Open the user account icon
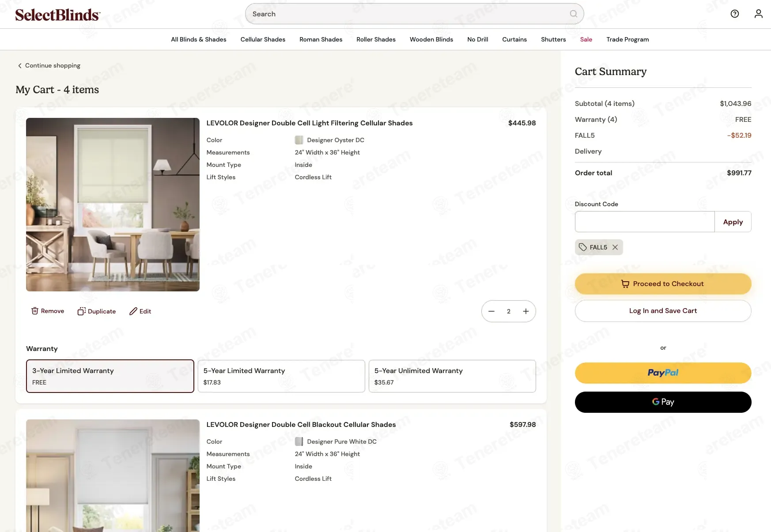Image resolution: width=771 pixels, height=532 pixels. 758,14
